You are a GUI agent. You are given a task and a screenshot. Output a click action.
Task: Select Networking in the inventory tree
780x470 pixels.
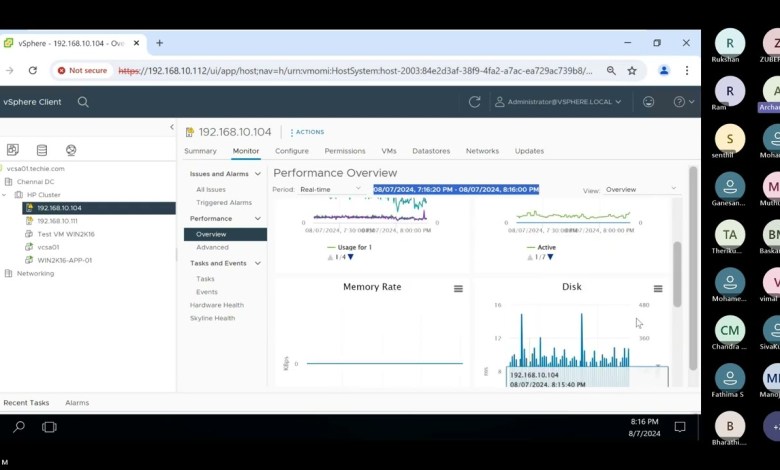pyautogui.click(x=35, y=274)
